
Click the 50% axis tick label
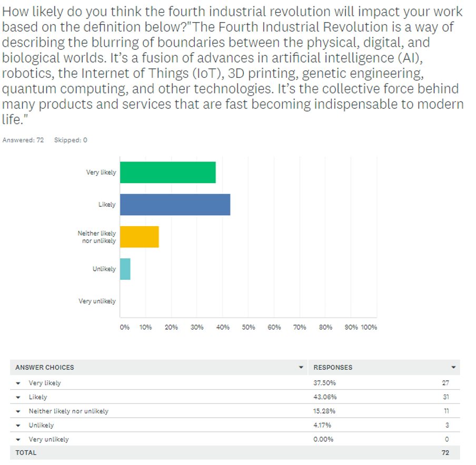pos(249,327)
